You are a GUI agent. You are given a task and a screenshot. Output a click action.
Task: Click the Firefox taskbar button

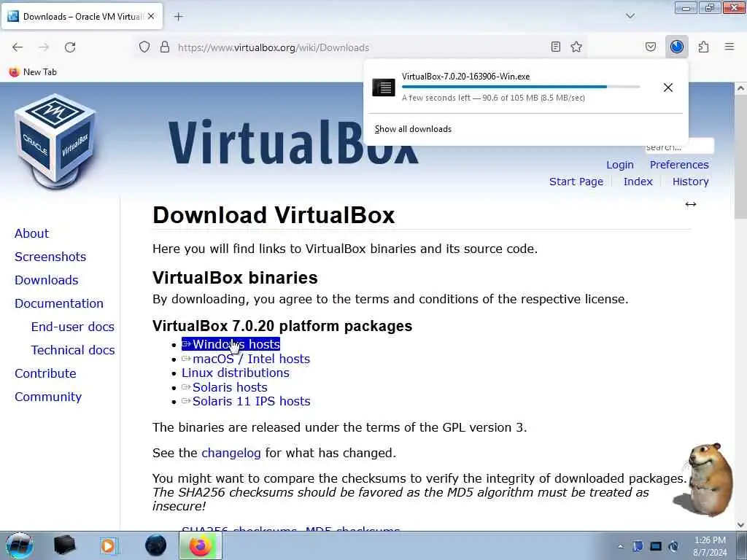tap(201, 545)
